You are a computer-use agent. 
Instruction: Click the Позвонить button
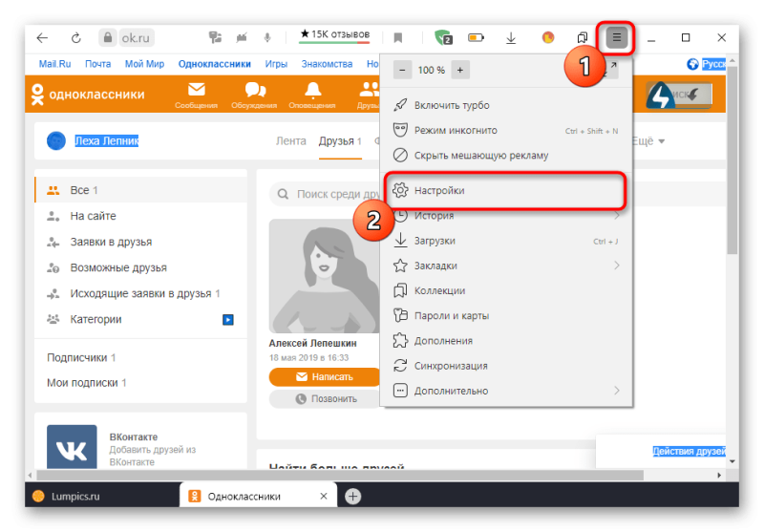325,399
